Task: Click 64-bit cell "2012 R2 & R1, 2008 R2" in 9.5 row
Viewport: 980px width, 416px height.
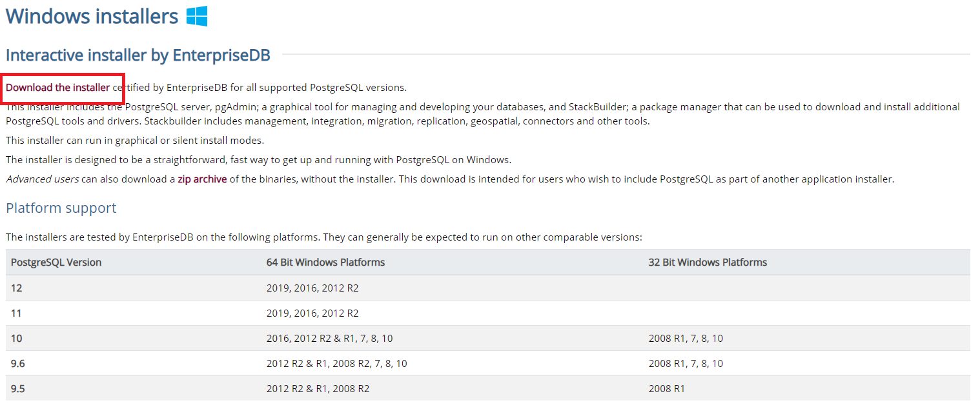Action: [318, 389]
